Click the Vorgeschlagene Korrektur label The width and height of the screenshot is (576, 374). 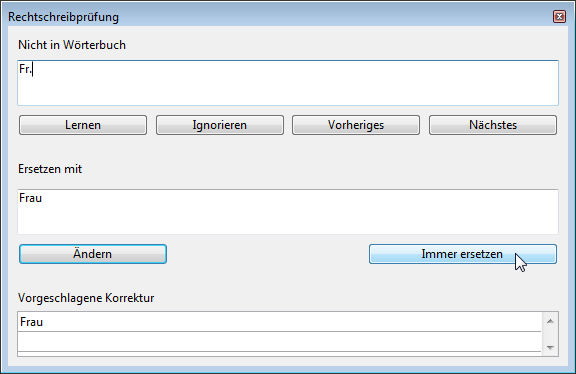point(86,298)
